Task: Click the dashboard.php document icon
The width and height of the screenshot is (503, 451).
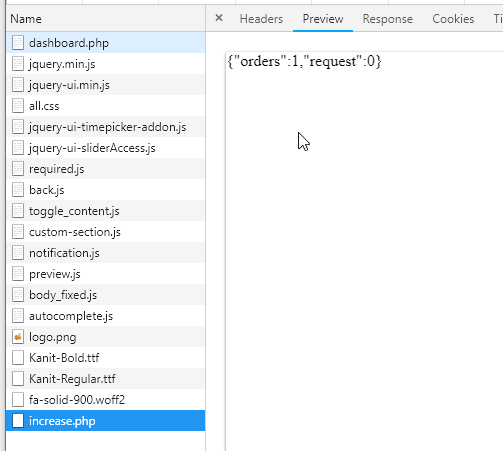Action: (x=18, y=43)
